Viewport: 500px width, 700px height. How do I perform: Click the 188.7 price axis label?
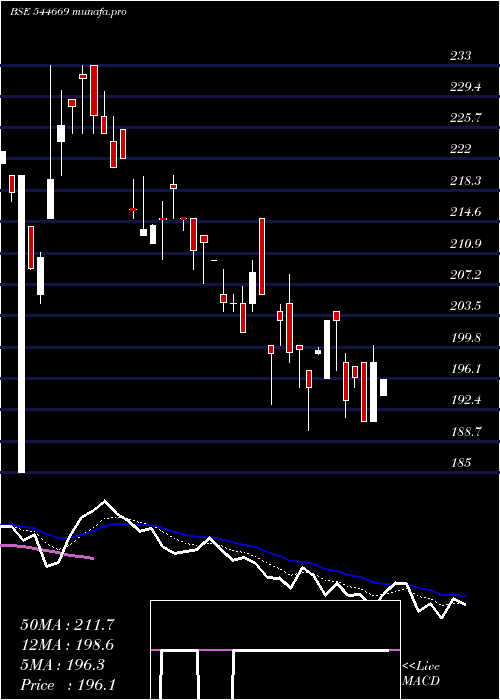[x=466, y=432]
